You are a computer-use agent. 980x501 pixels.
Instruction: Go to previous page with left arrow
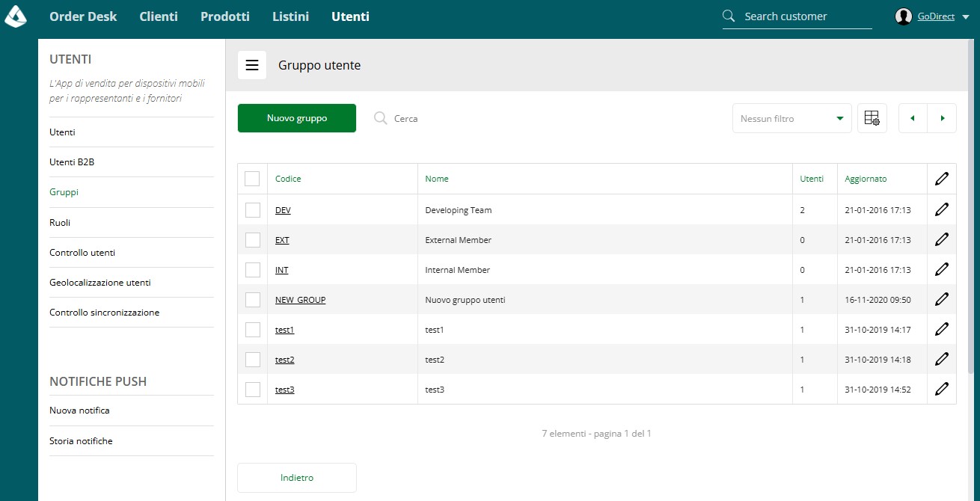coord(913,118)
